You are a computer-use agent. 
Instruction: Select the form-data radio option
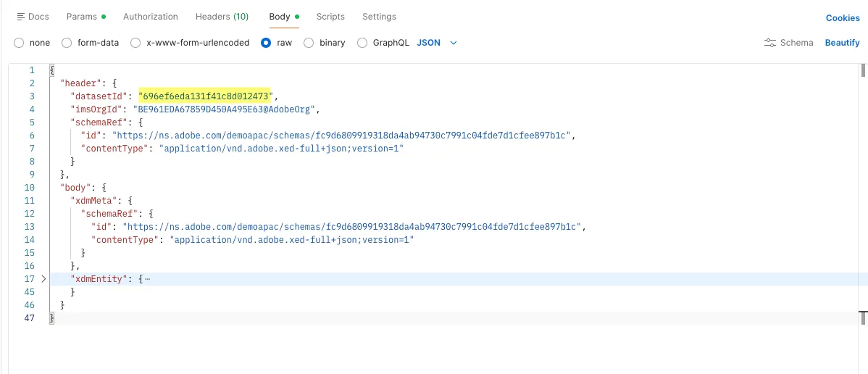tap(67, 43)
